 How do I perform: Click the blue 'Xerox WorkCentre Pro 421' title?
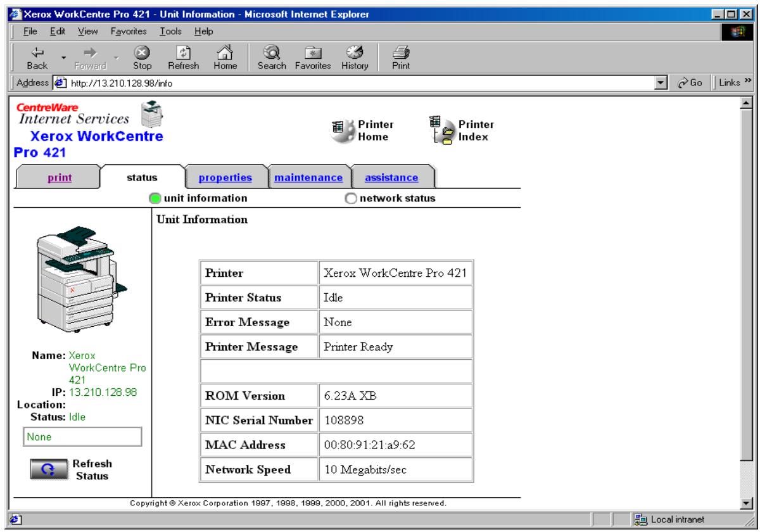(x=88, y=145)
